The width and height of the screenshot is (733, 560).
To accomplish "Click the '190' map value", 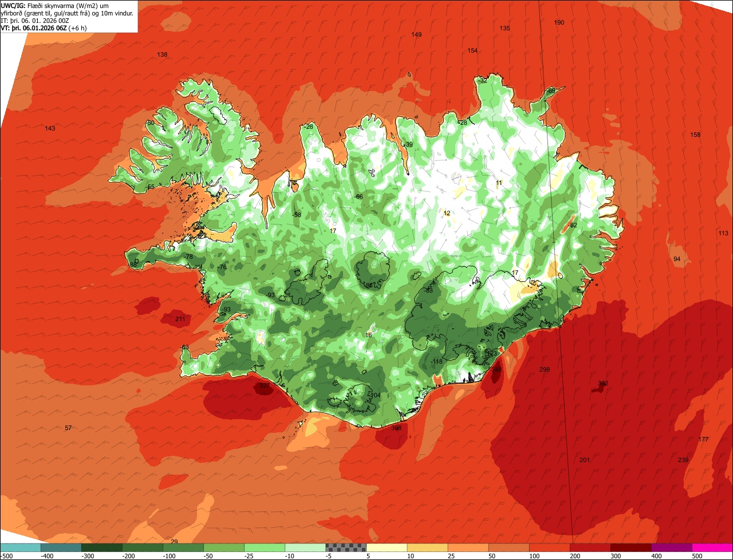I will pyautogui.click(x=559, y=22).
